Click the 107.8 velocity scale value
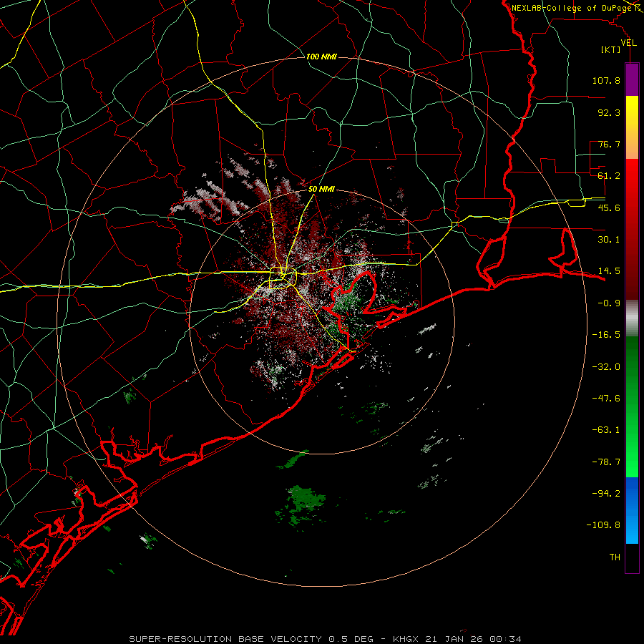Viewport: 644px width, 644px height. click(x=606, y=80)
